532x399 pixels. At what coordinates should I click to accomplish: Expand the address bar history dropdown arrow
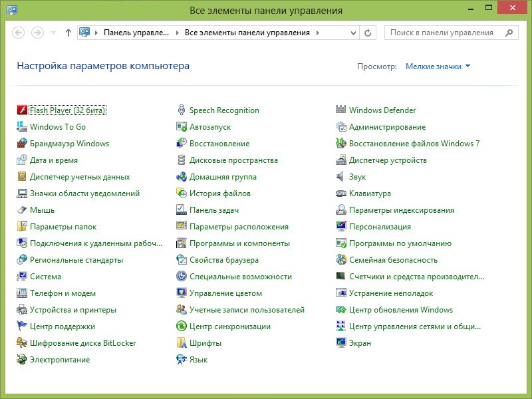[353, 33]
